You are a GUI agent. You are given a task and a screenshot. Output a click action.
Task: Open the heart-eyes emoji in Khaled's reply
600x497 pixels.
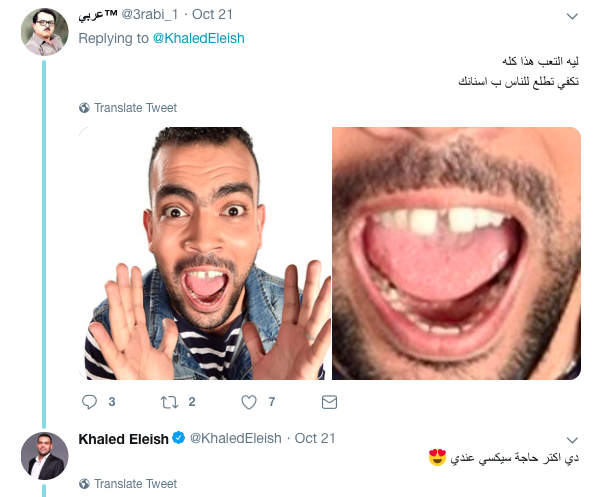click(437, 457)
